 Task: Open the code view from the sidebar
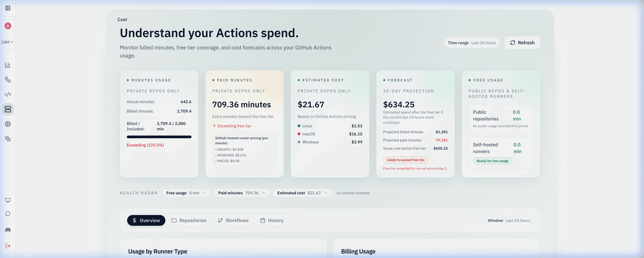click(x=8, y=94)
